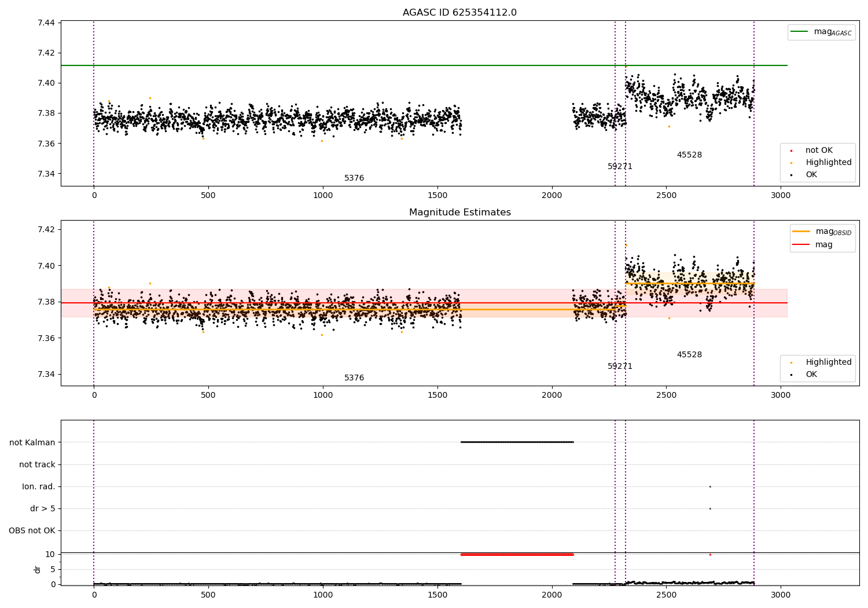Click 'Highlighted' legend entry in the middle plot
Image resolution: width=868 pixels, height=608 pixels.
[x=829, y=362]
